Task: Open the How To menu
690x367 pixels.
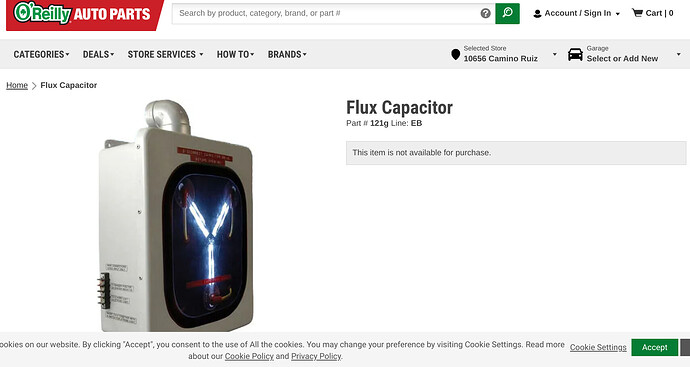Action: (x=235, y=54)
